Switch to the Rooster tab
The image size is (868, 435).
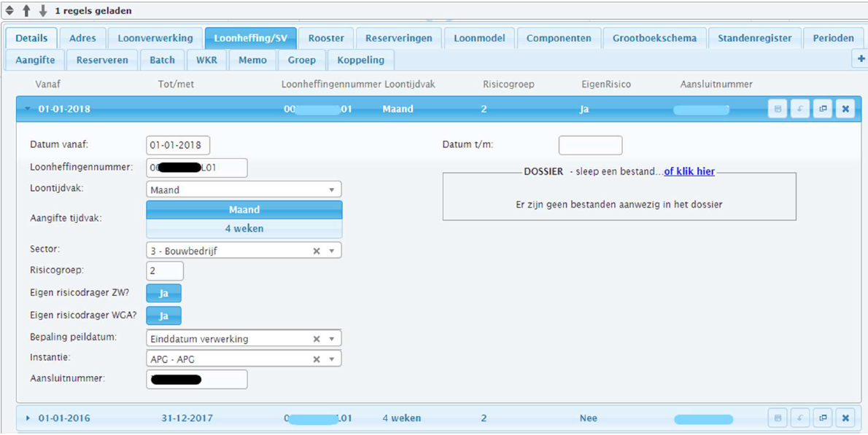pyautogui.click(x=326, y=38)
